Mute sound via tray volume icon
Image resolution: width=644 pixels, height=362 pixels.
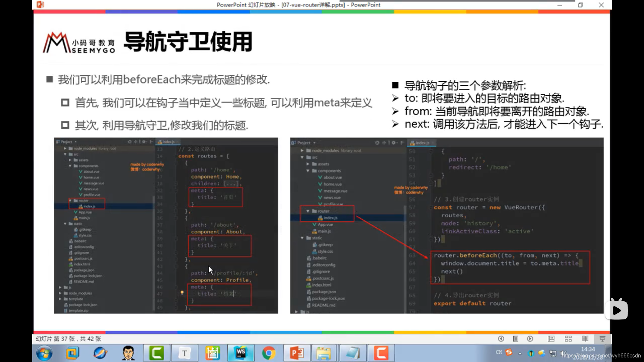563,353
